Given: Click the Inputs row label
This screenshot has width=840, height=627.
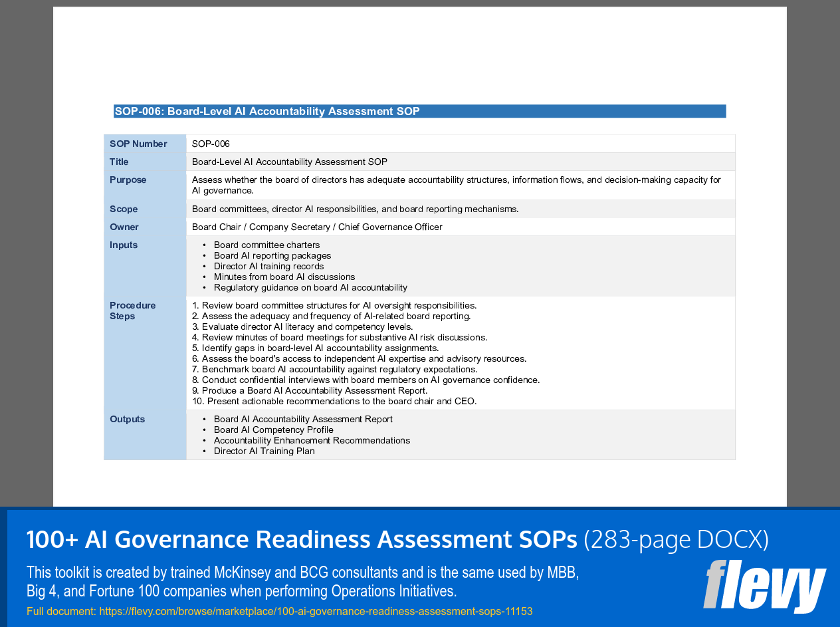Looking at the screenshot, I should click(x=122, y=245).
